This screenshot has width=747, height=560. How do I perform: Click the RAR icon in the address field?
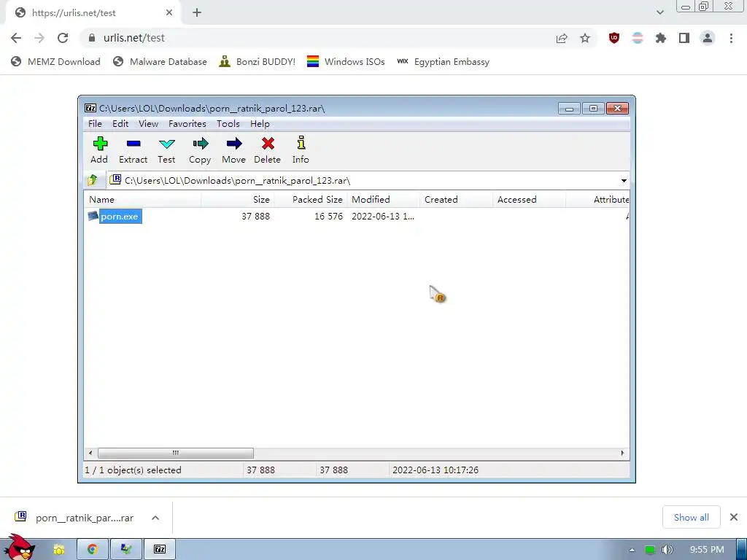tap(115, 179)
